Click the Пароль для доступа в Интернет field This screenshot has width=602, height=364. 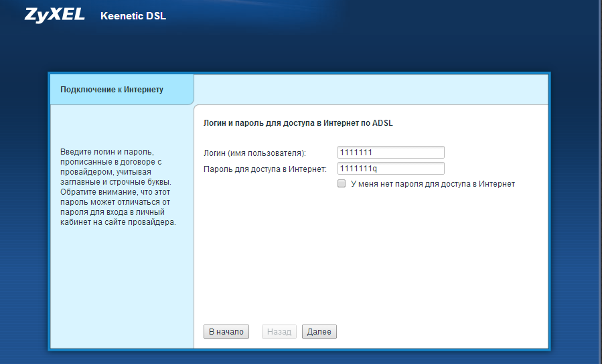coord(391,169)
